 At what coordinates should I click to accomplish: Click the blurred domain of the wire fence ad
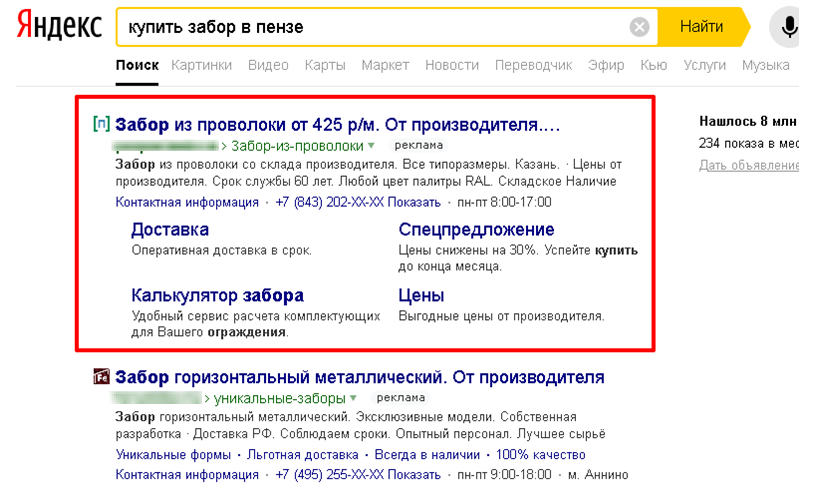click(x=166, y=146)
